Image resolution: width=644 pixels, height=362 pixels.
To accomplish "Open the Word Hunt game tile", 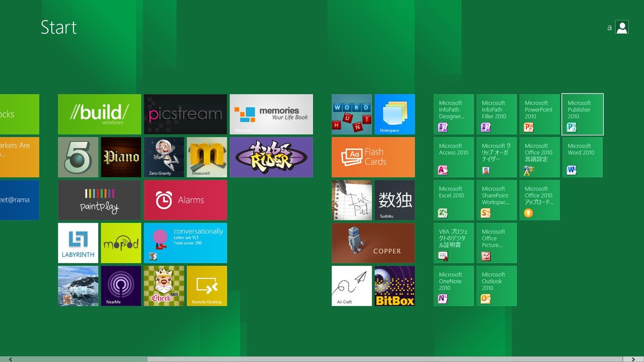I will tap(352, 114).
